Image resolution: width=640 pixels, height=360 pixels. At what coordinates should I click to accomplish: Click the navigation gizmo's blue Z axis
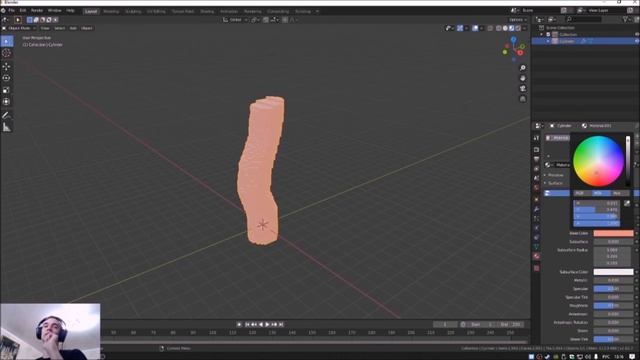[x=513, y=39]
